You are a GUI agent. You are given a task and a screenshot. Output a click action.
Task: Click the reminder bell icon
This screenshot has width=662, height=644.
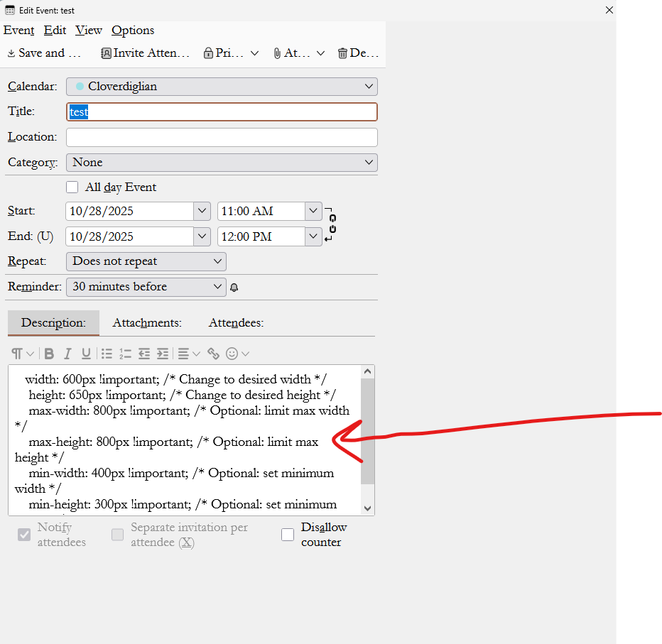tap(234, 288)
